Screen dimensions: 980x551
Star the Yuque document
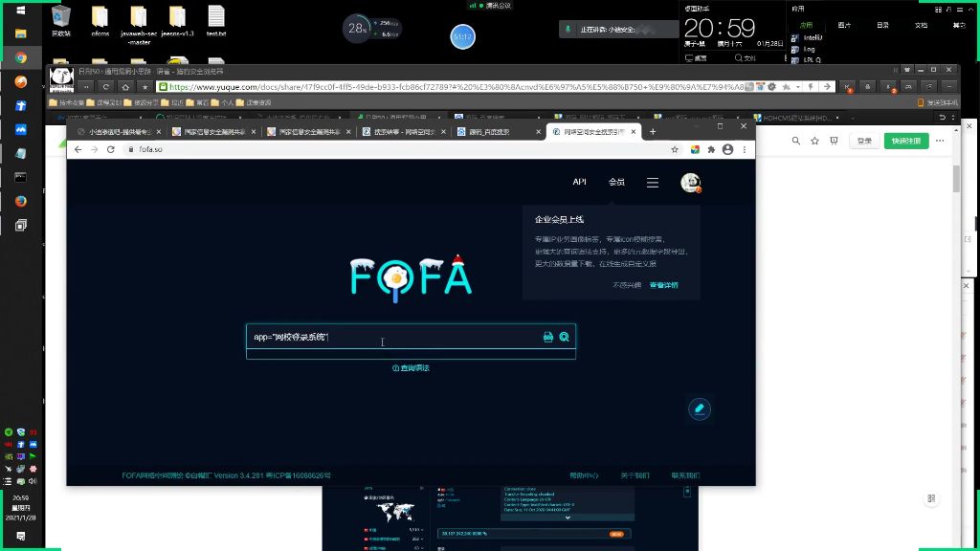tap(815, 142)
